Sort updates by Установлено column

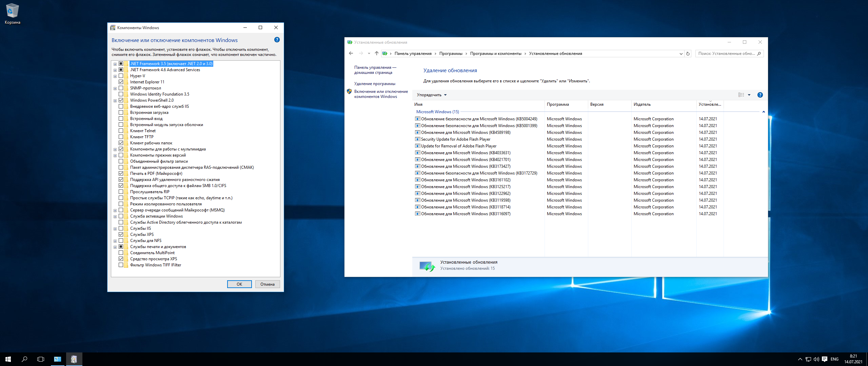pyautogui.click(x=710, y=104)
